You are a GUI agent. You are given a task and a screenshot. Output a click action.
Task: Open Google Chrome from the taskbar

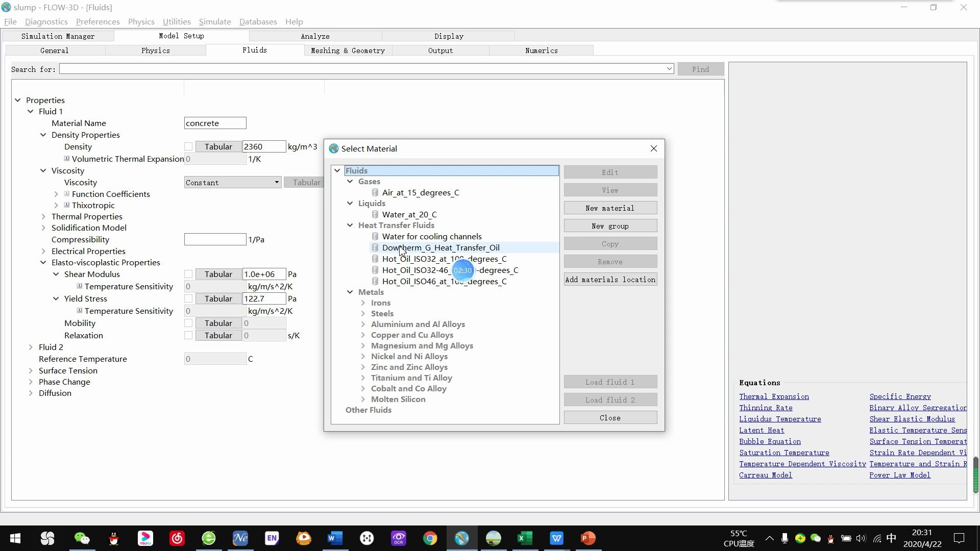click(x=430, y=538)
